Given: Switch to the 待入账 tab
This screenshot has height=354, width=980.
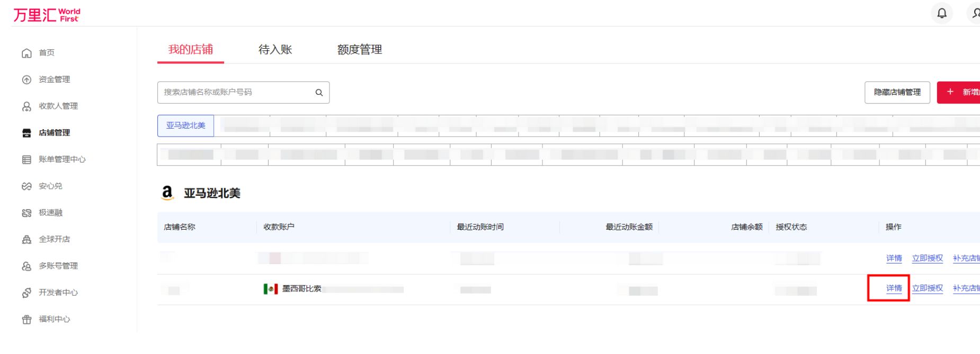Looking at the screenshot, I should coord(275,50).
